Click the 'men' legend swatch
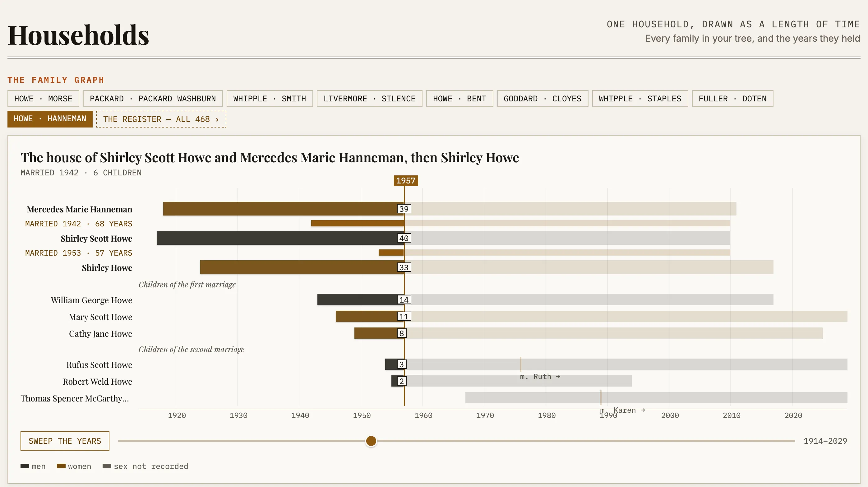The image size is (868, 487). pyautogui.click(x=25, y=466)
